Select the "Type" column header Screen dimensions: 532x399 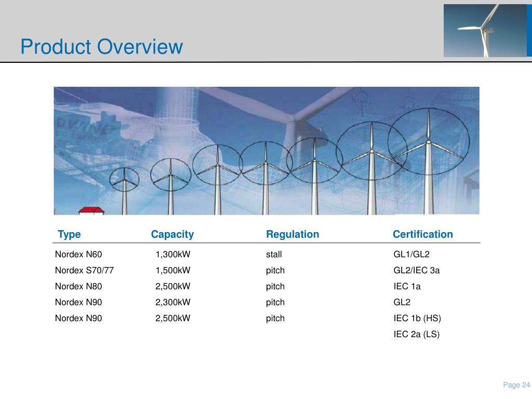[x=69, y=234]
